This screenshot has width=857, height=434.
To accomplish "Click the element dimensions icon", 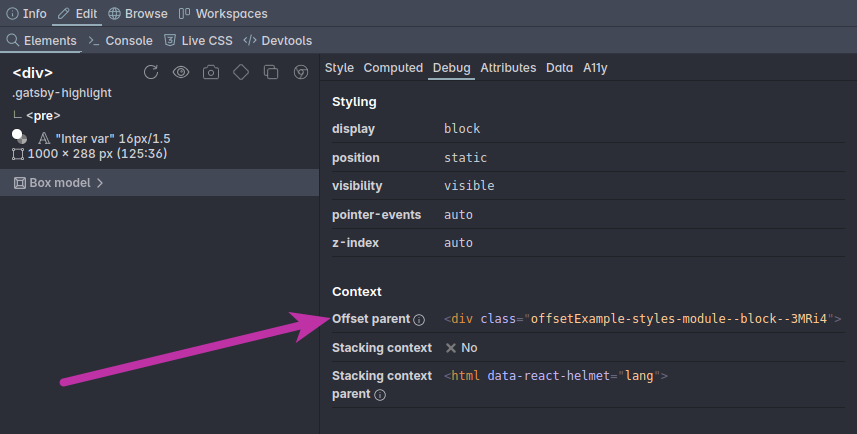I will [x=18, y=154].
